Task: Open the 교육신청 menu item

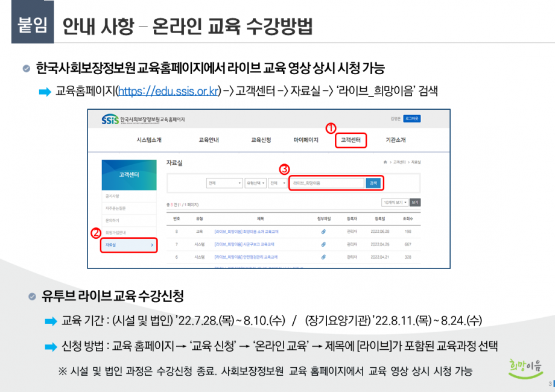Action: [x=261, y=140]
